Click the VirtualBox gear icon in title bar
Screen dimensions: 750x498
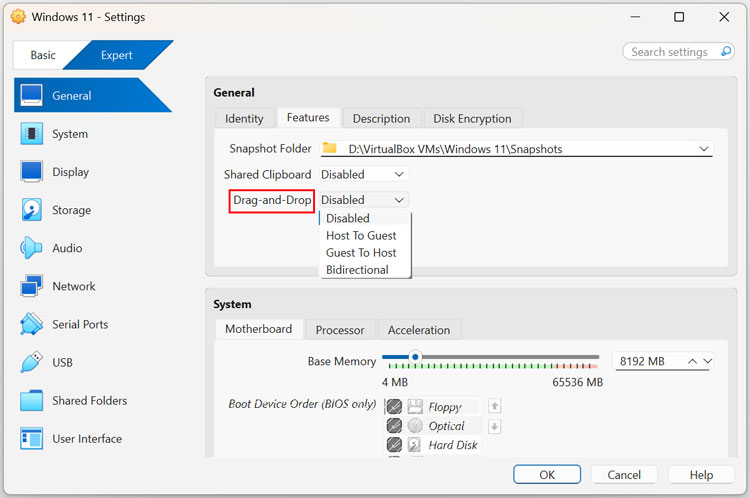(x=18, y=17)
